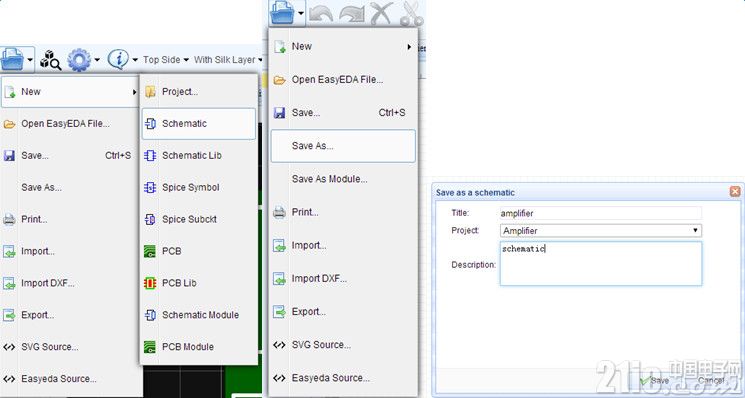Screen dimensions: 745x398
Task: Expand the arrow beside the top document folder icon
Action: tap(301, 13)
